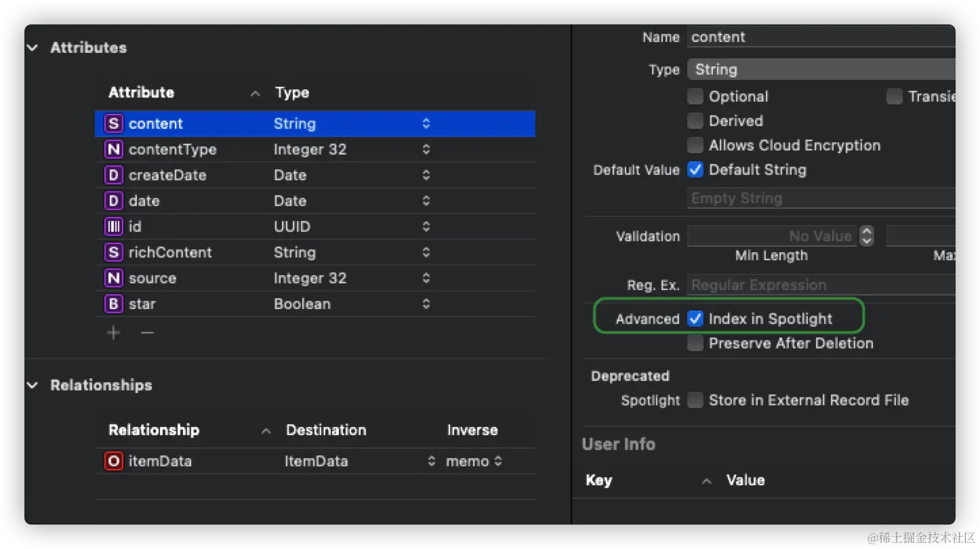Toggle the Transient checkbox
The image size is (980, 549).
[x=895, y=96]
